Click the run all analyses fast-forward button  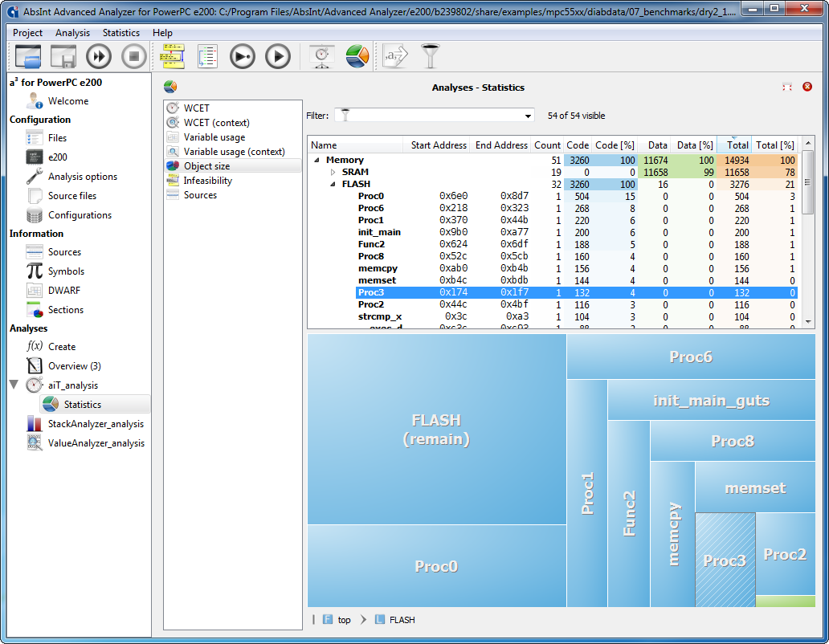tap(99, 56)
